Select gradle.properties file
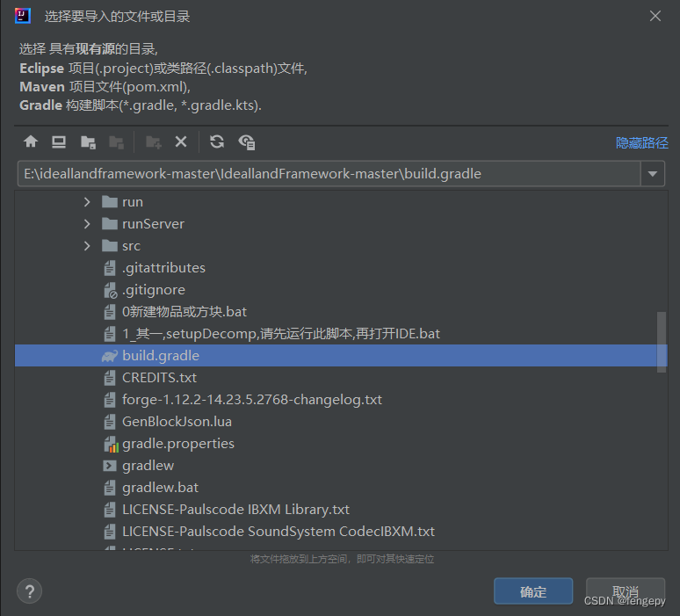 341,444
